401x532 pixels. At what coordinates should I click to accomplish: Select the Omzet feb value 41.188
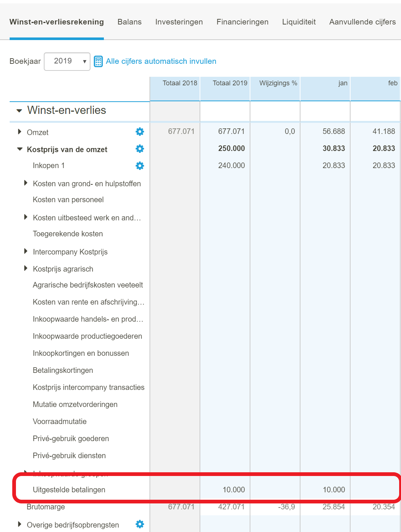pos(384,131)
